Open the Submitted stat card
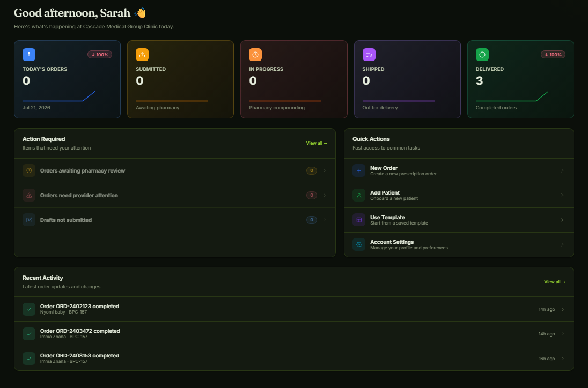Viewport: 588px width, 388px height. coord(180,79)
